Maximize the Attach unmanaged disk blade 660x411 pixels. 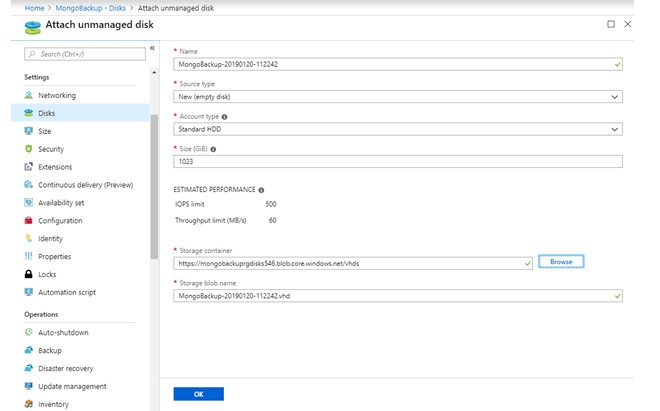[x=611, y=24]
